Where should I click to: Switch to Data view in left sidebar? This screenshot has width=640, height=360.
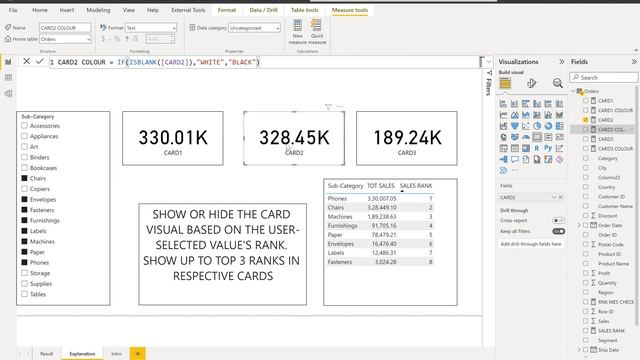(x=8, y=78)
